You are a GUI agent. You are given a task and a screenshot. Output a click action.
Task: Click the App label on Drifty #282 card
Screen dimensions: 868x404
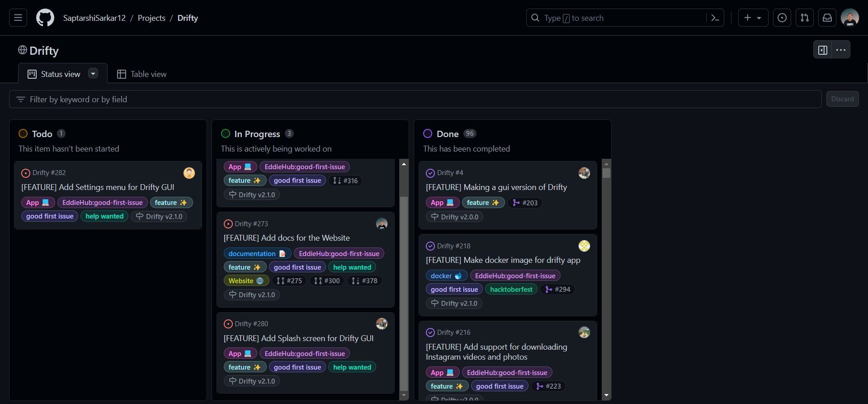point(38,203)
